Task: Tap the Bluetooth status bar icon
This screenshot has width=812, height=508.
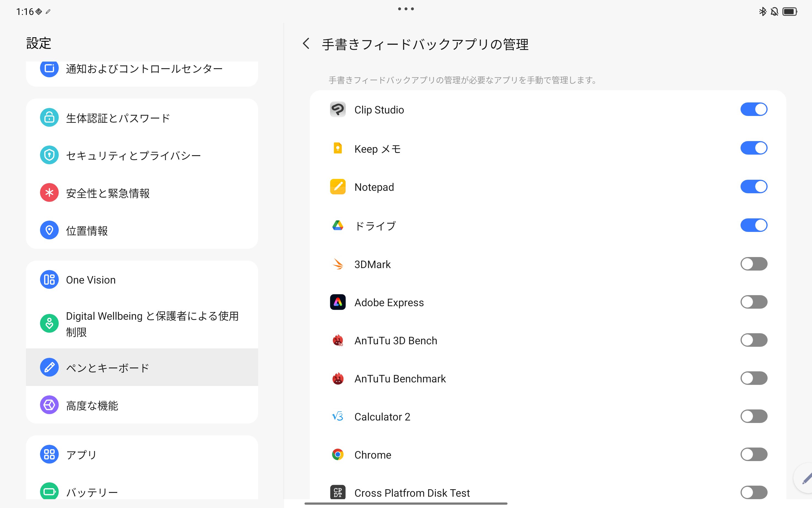Action: (x=763, y=12)
